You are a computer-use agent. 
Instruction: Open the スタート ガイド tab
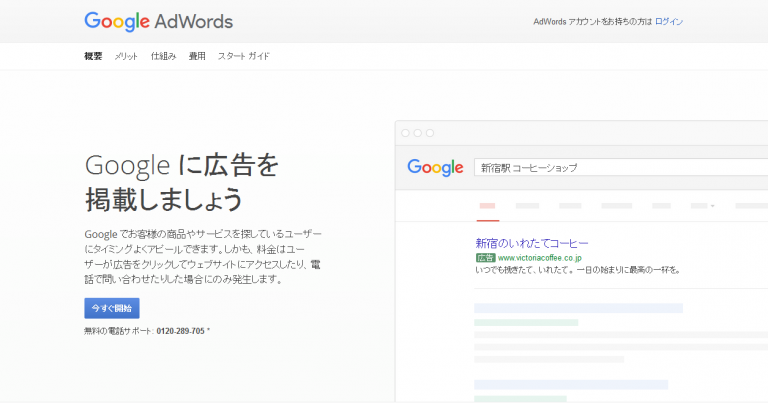[244, 56]
